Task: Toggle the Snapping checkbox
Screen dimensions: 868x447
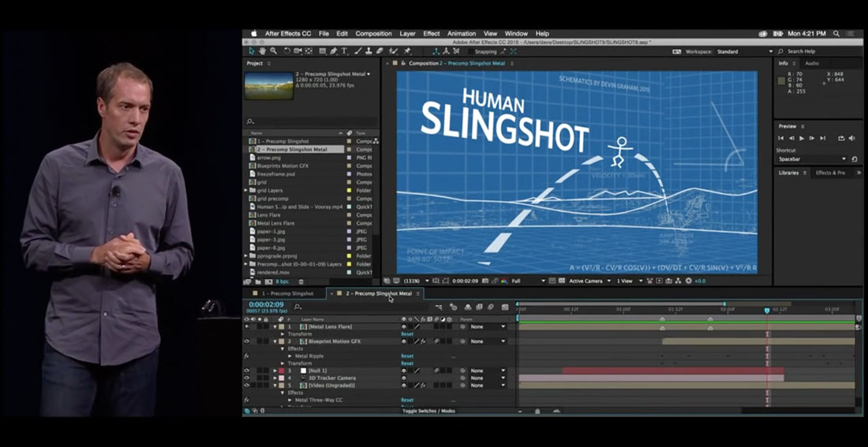Action: (x=471, y=51)
